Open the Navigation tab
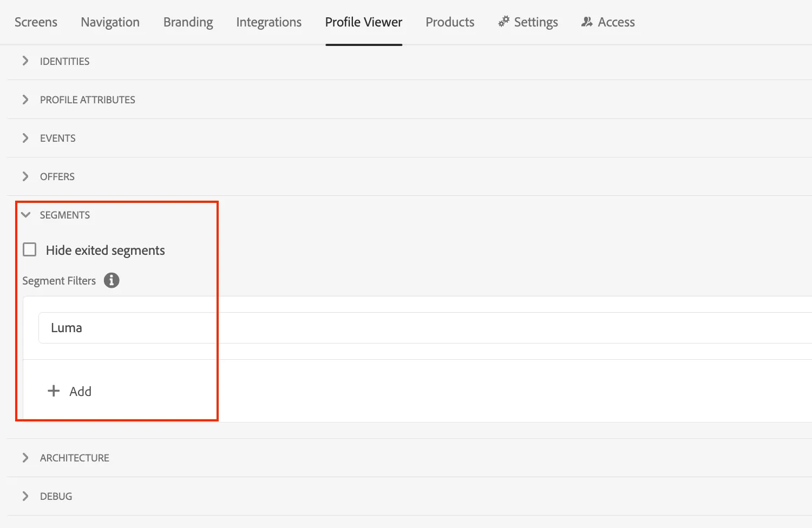812x528 pixels. point(110,22)
